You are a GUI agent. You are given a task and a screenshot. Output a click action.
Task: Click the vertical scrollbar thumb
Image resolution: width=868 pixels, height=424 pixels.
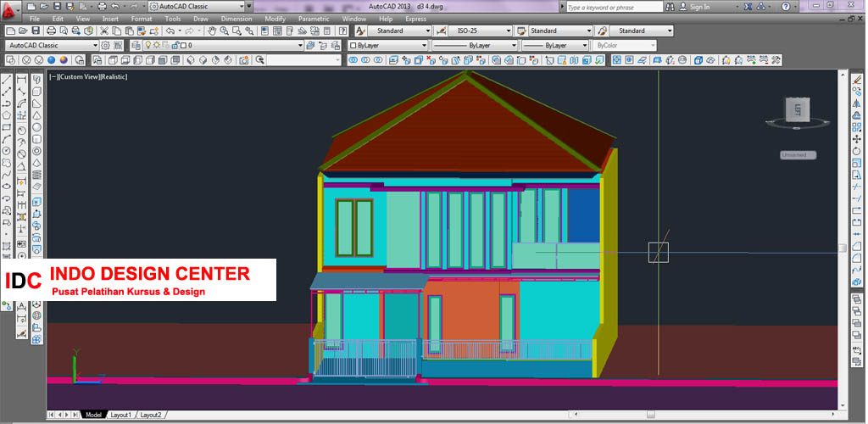click(x=843, y=248)
